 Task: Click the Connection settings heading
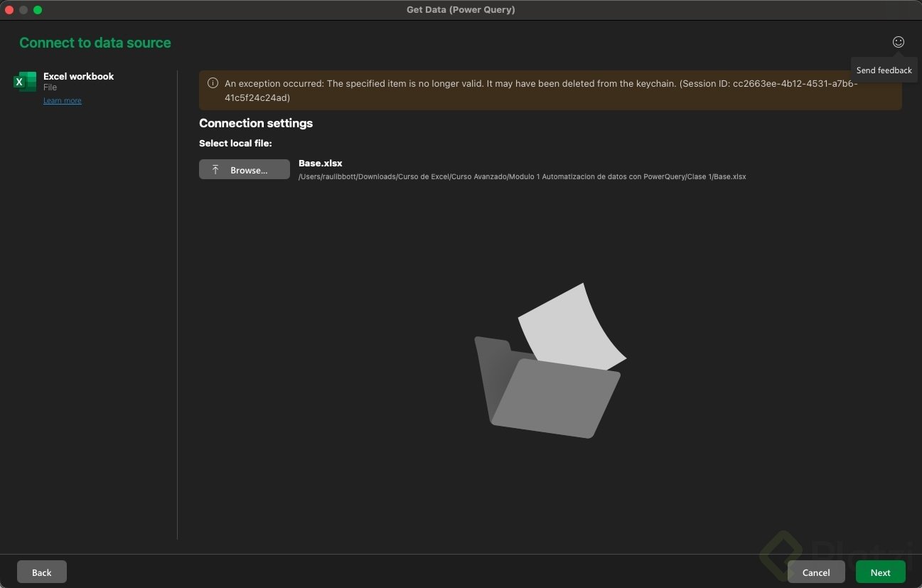point(256,123)
